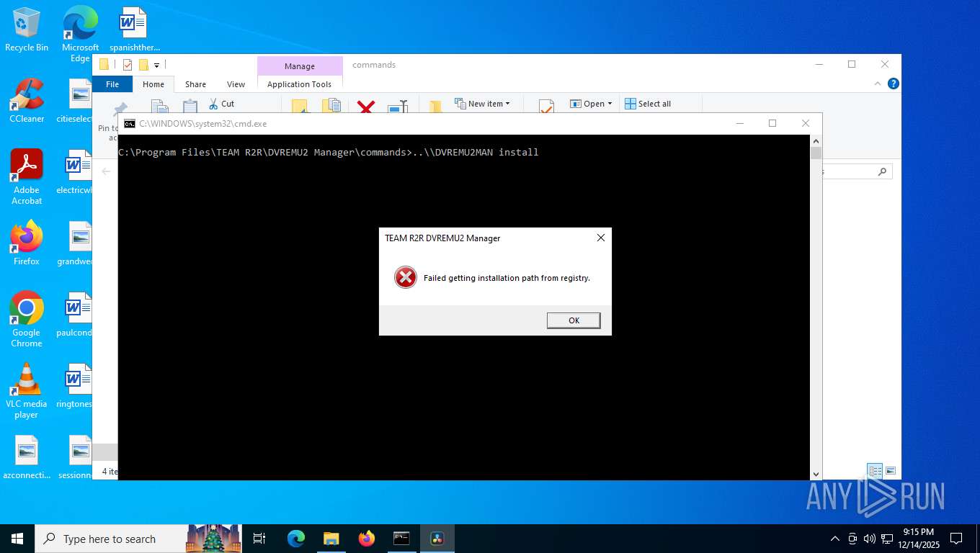Screen dimensions: 980x553
Task: Click the red Delete X icon
Action: point(366,107)
